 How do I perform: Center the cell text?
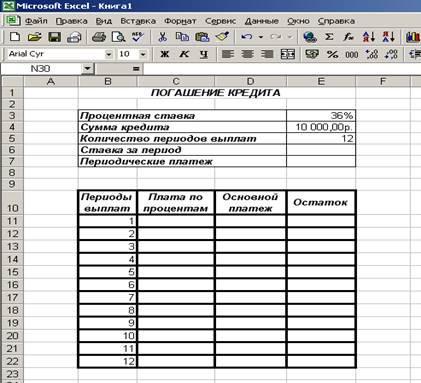[x=247, y=54]
